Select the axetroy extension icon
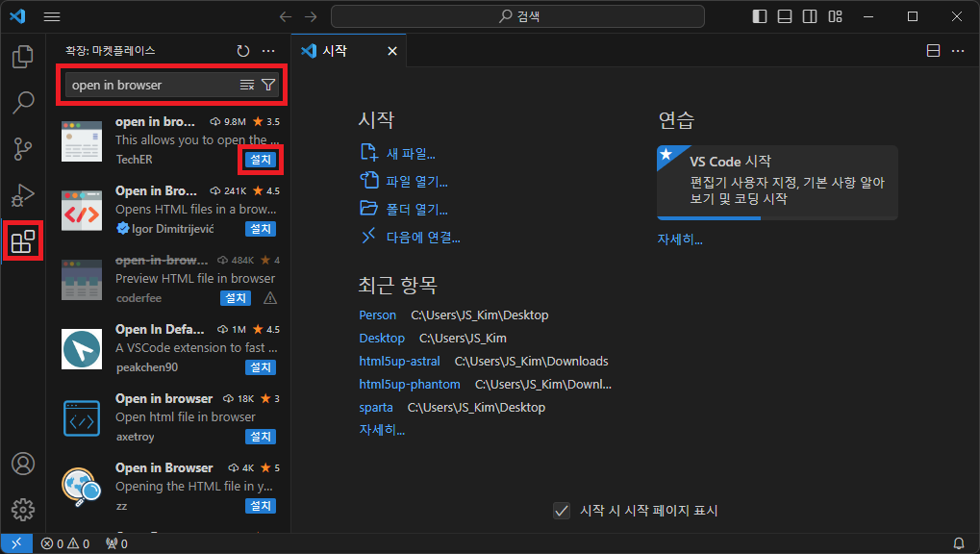 pyautogui.click(x=81, y=418)
